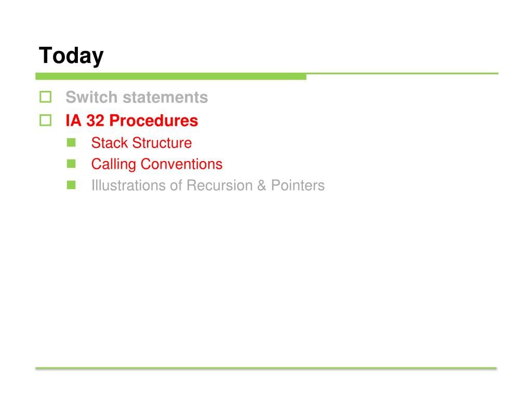Click the hollow square bullet beside Switch statements

(46, 97)
